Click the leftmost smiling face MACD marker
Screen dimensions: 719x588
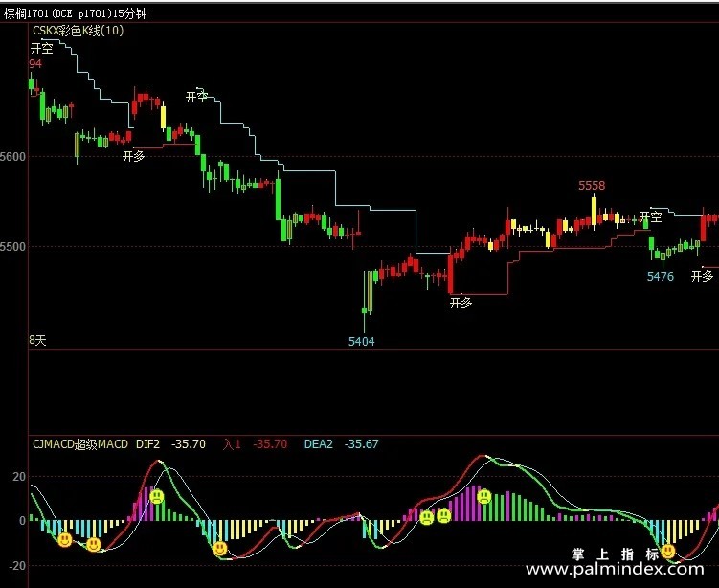click(65, 540)
